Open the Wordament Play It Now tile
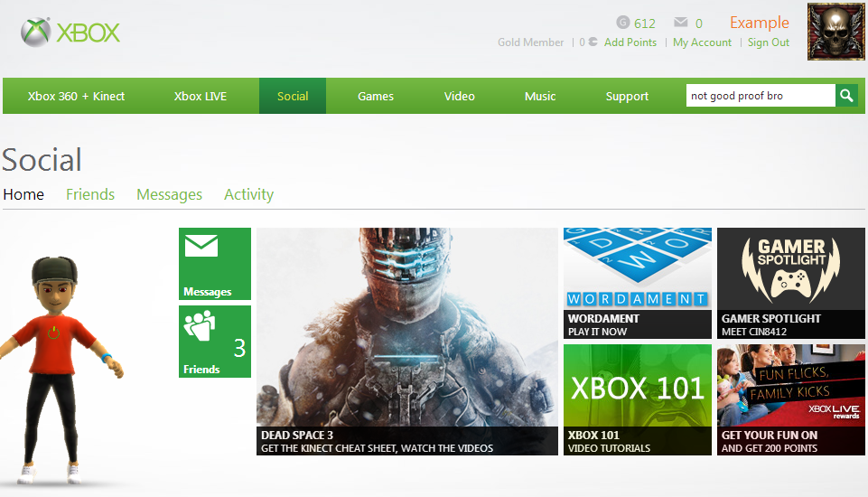Screen dimensions: 868x497 pyautogui.click(x=637, y=283)
